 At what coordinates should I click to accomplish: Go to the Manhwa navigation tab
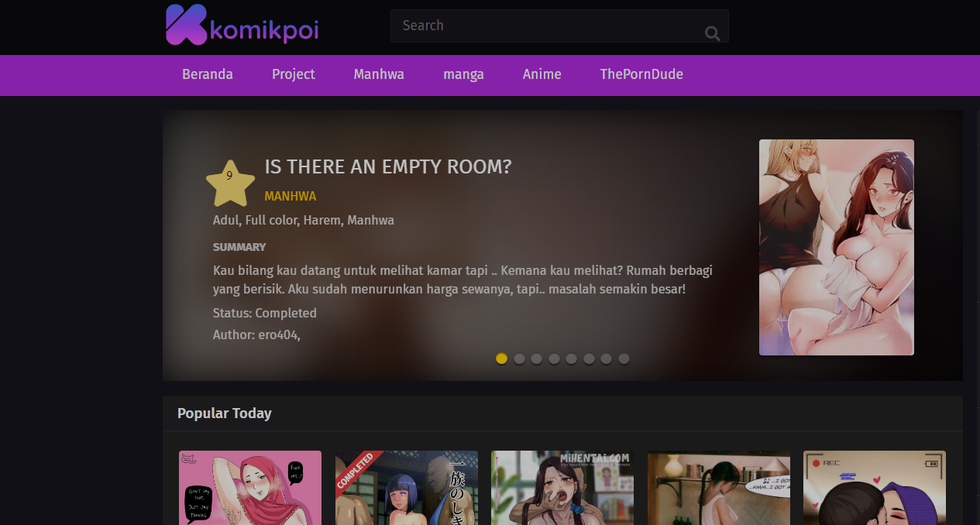coord(379,74)
